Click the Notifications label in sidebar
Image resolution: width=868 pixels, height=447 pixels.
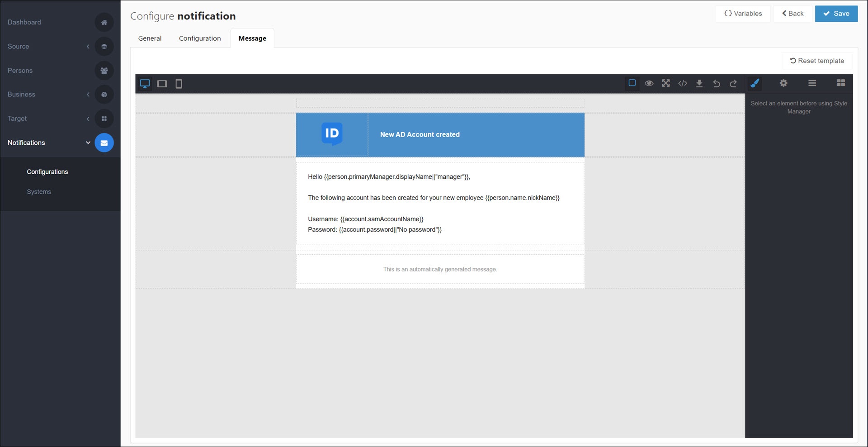click(x=26, y=143)
